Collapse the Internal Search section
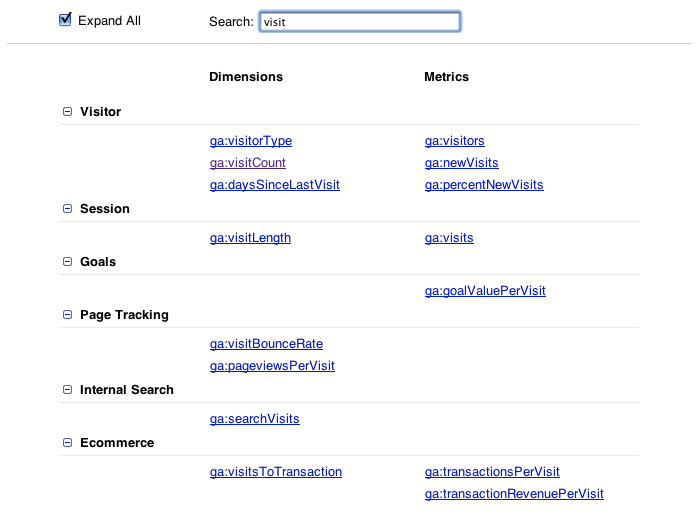The height and width of the screenshot is (517, 697). [x=68, y=390]
